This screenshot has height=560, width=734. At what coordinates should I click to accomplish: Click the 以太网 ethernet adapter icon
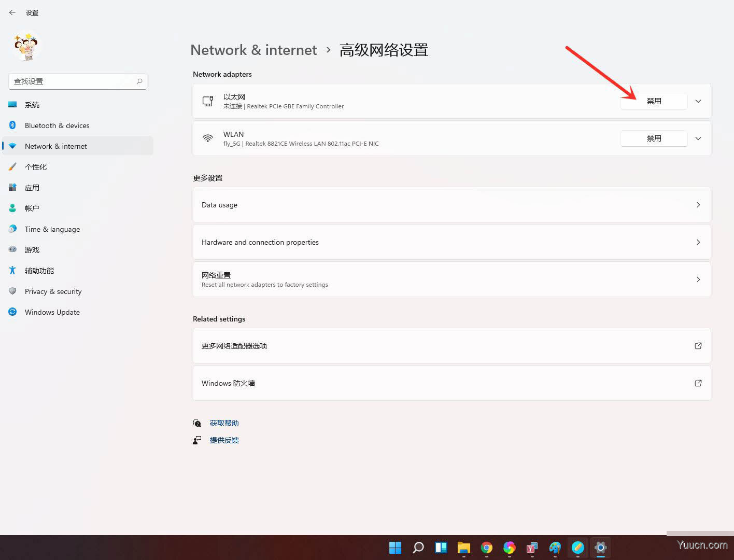click(208, 101)
